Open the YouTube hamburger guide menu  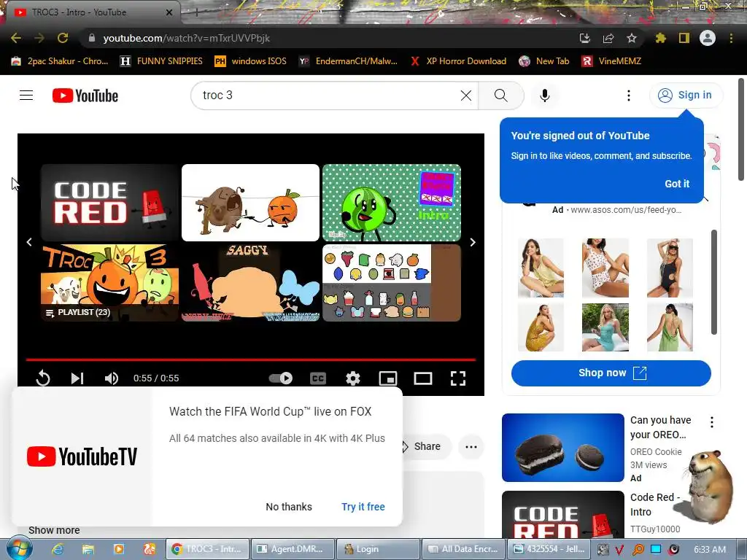pyautogui.click(x=26, y=96)
